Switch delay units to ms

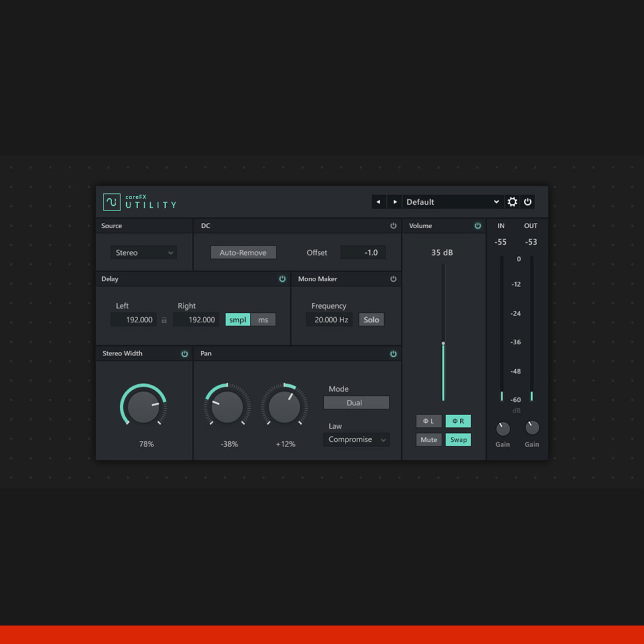point(263,319)
